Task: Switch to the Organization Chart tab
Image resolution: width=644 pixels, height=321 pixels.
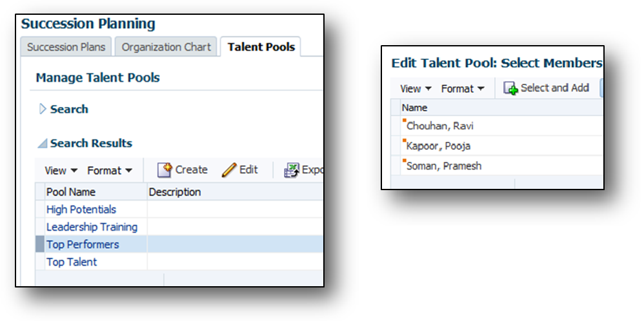Action: 166,47
